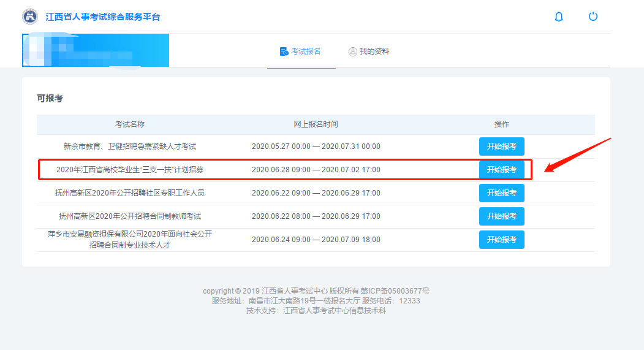Click the 我的资料 tab person icon
Viewport: 644px width, 350px height.
352,51
